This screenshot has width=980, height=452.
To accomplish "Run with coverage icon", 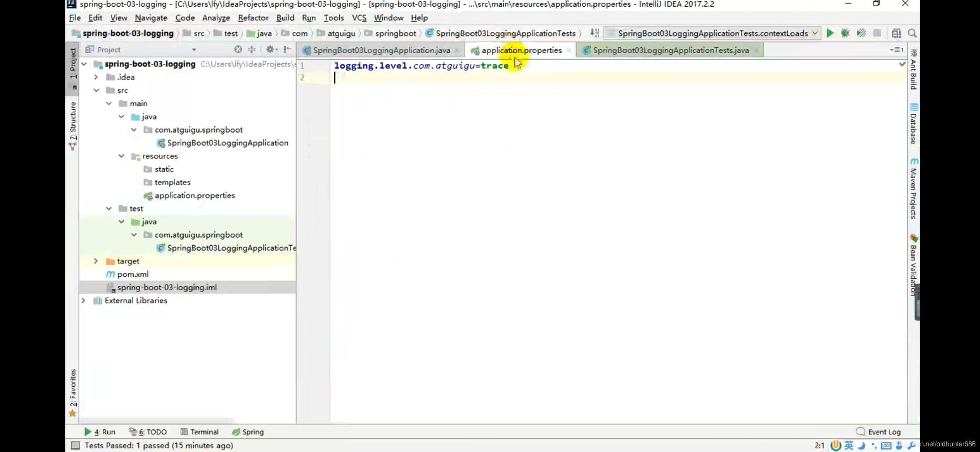I will point(861,33).
